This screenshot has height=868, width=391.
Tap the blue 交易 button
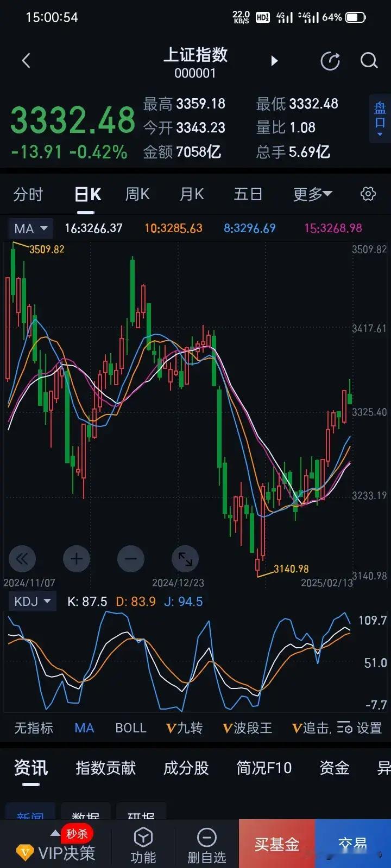tap(353, 844)
